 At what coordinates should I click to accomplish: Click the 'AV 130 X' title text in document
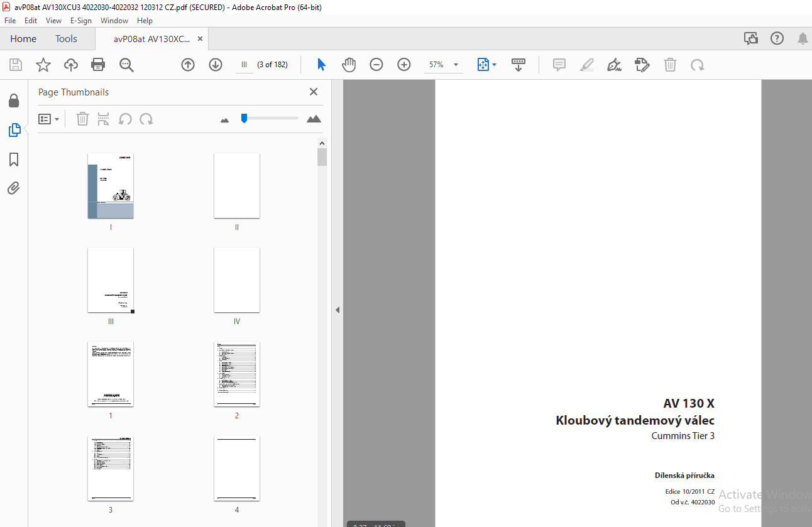coord(689,404)
